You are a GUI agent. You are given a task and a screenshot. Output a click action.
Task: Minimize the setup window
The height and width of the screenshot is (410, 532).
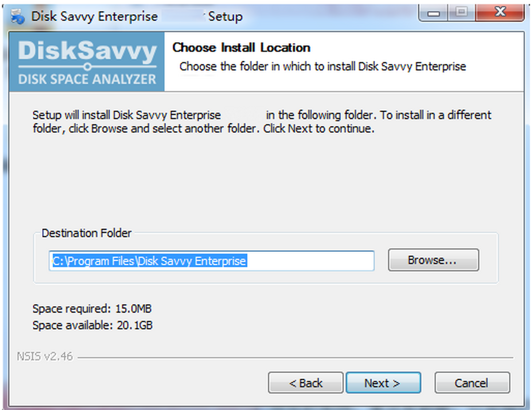pyautogui.click(x=433, y=13)
